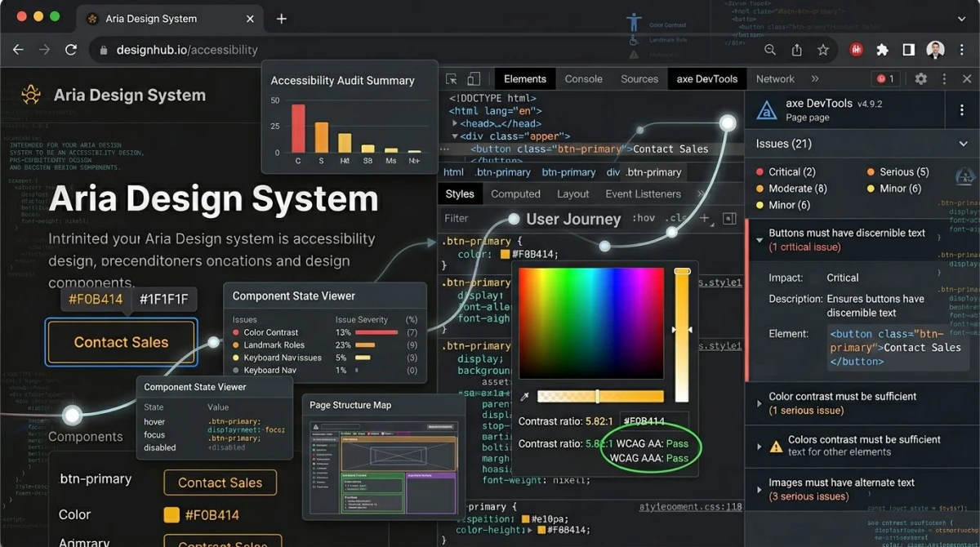Image resolution: width=980 pixels, height=547 pixels.
Task: Activate the eyedropper in the color picker
Action: 525,397
